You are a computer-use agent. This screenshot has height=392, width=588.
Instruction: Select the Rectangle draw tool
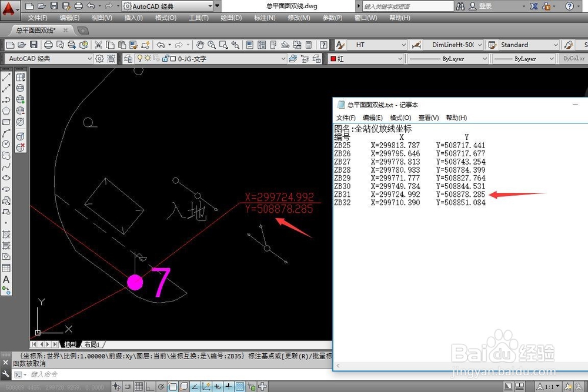tap(6, 122)
